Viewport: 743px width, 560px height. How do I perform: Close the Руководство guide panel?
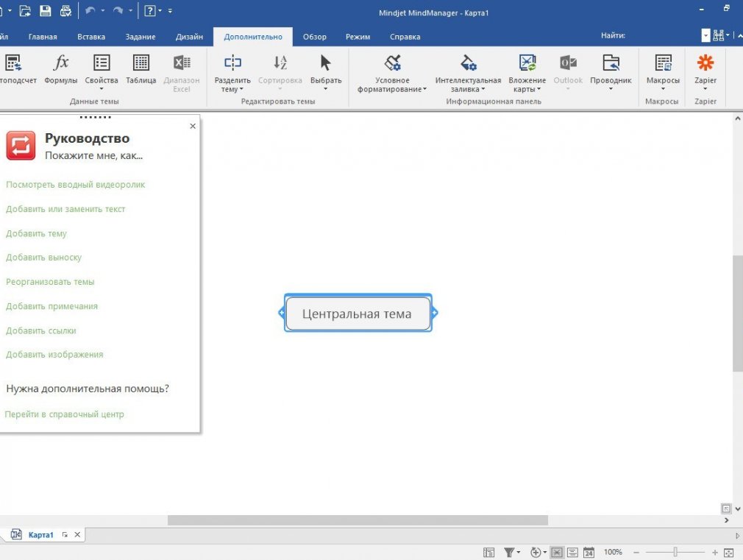(193, 126)
